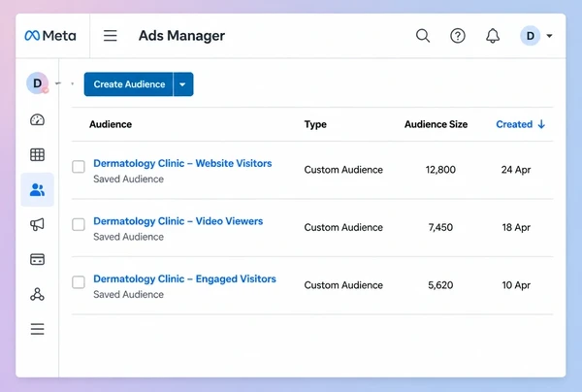The height and width of the screenshot is (392, 582).
Task: Expand the sidebar account switcher arrow
Action: click(x=58, y=83)
